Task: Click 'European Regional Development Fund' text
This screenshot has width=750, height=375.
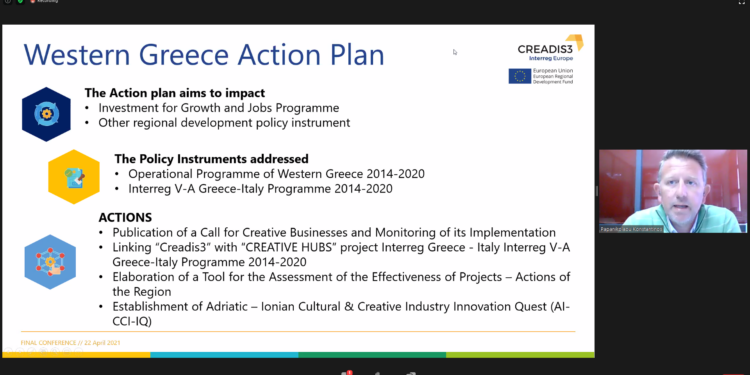Action: pos(553,79)
